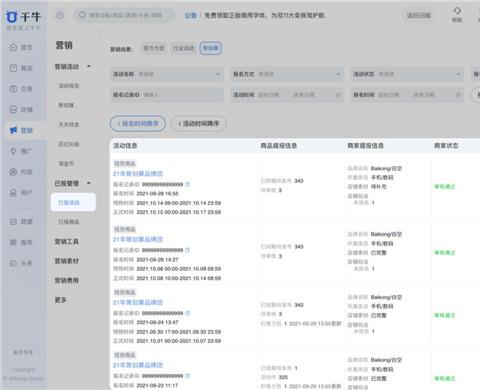Screen dimensions: 480x390
Task: Open the 帮助 headset icon at top right
Action: pos(457,11)
